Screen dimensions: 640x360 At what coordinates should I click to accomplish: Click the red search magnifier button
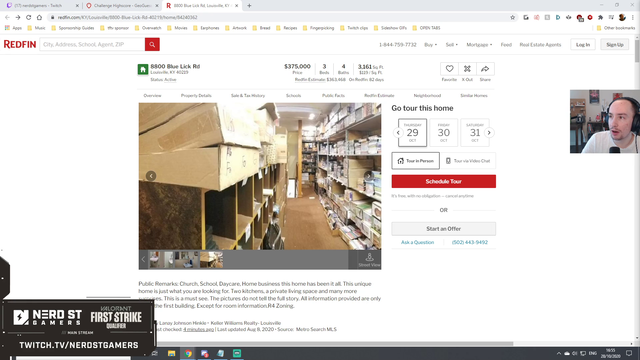(x=152, y=44)
